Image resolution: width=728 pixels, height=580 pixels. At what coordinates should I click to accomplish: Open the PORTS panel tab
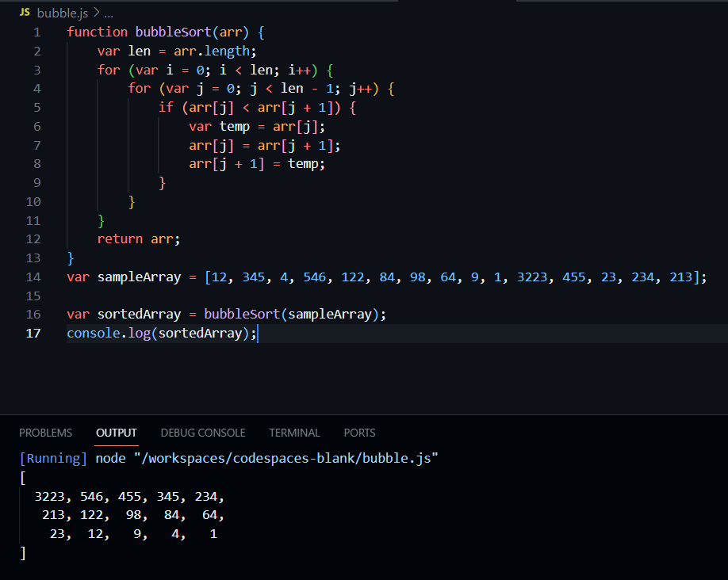(x=359, y=433)
